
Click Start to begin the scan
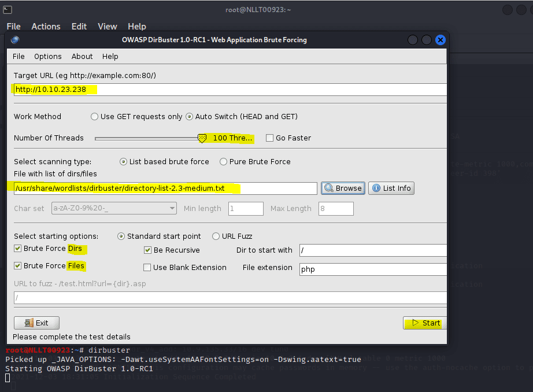point(425,323)
